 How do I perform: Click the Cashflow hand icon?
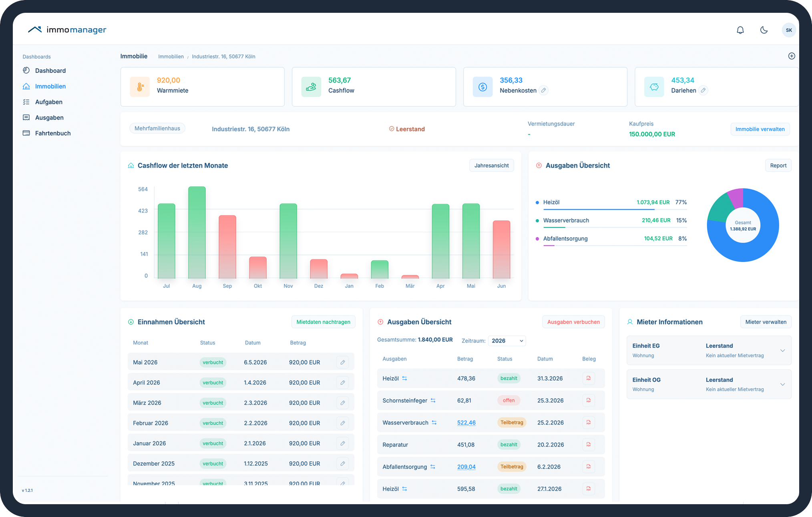coord(311,87)
